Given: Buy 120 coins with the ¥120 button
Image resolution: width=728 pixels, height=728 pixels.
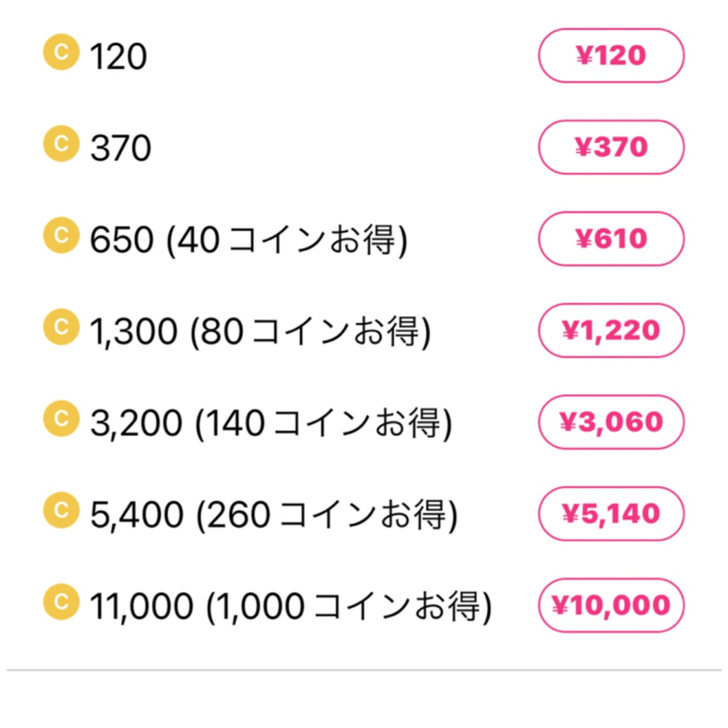Looking at the screenshot, I should [611, 56].
